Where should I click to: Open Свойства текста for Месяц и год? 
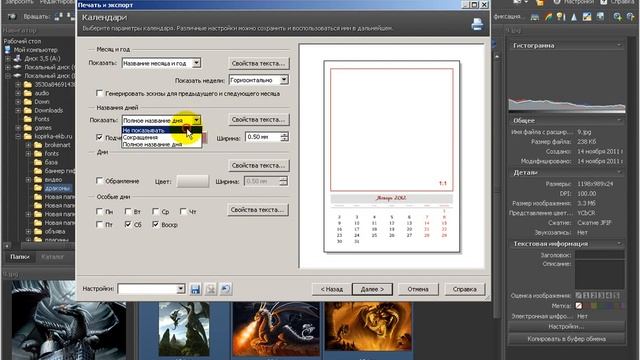(258, 63)
